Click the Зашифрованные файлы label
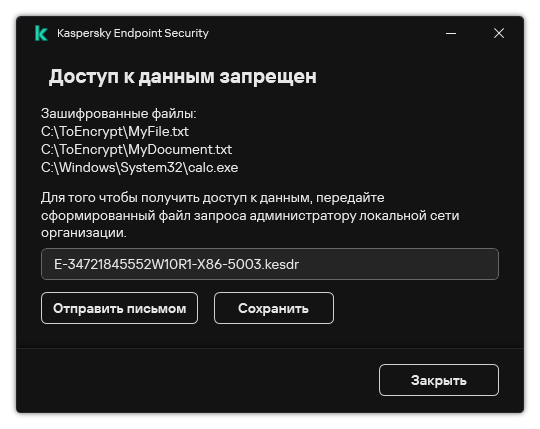This screenshot has width=540, height=429. 118,114
